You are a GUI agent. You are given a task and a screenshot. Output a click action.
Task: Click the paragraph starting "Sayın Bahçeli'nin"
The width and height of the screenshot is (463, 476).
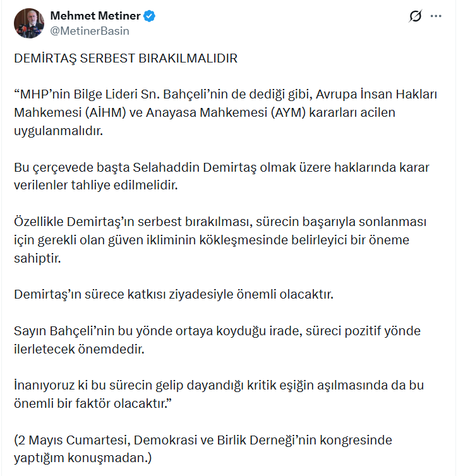[x=217, y=340]
